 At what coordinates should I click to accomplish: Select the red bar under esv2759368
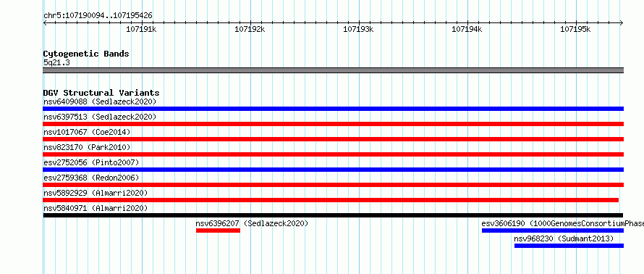click(x=334, y=185)
